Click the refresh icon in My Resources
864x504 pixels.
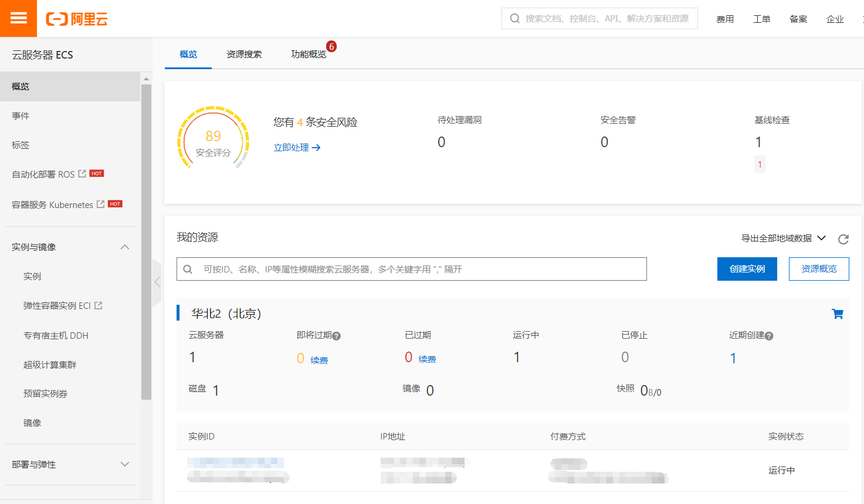point(843,239)
